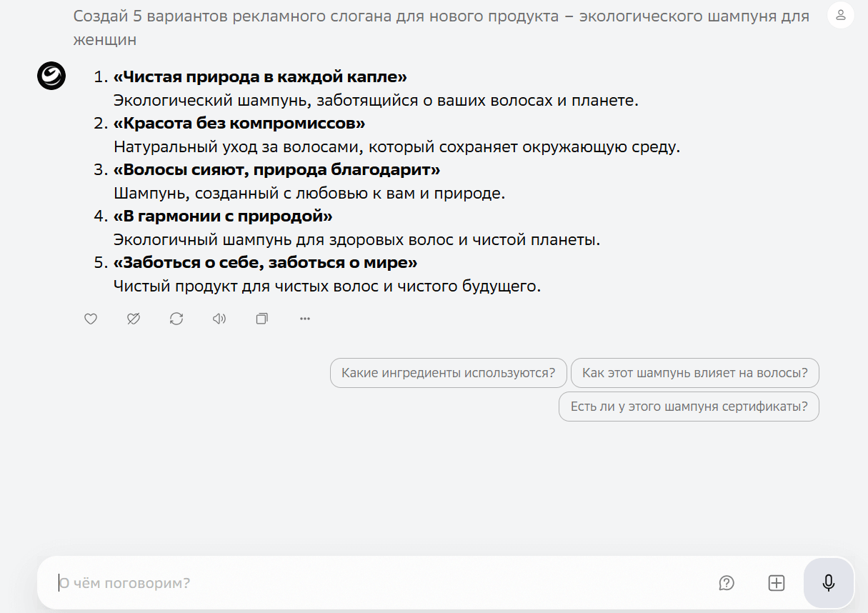Viewport: 868px width, 613px height.
Task: Dislike the generated slogans response
Action: point(134,319)
